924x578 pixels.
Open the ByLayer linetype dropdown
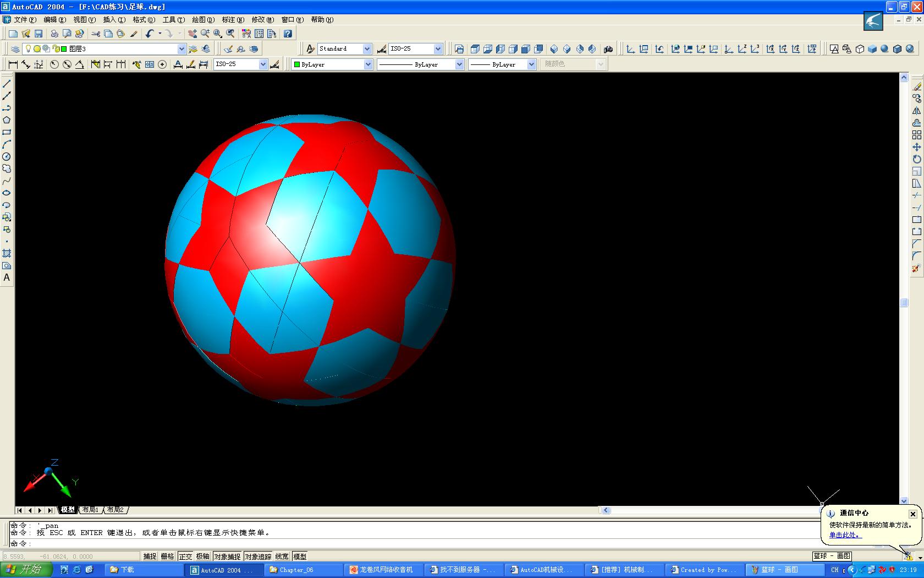click(x=459, y=64)
